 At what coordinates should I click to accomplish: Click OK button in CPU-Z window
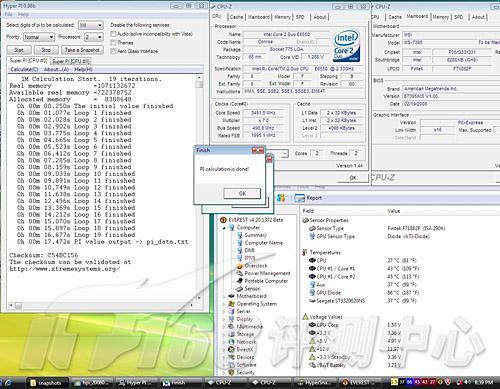click(x=353, y=178)
